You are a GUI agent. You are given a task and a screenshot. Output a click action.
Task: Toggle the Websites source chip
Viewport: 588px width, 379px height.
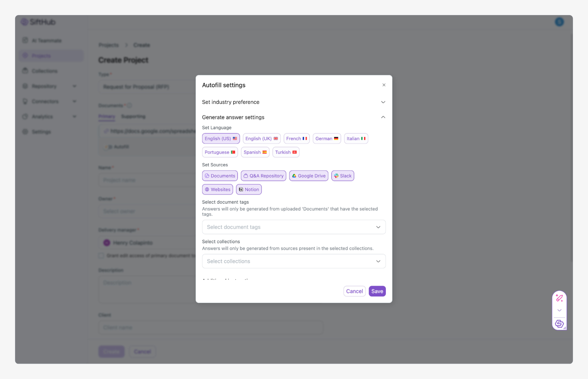[x=217, y=190]
